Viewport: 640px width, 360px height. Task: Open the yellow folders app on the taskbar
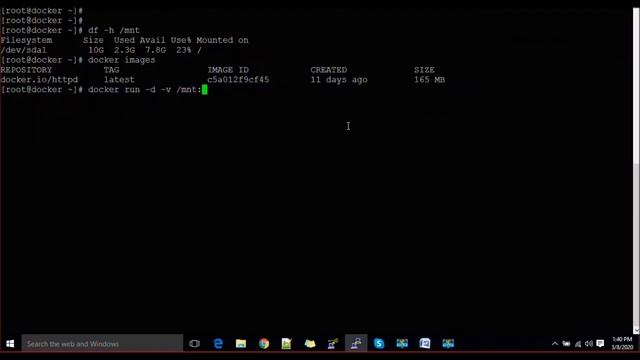(310, 344)
